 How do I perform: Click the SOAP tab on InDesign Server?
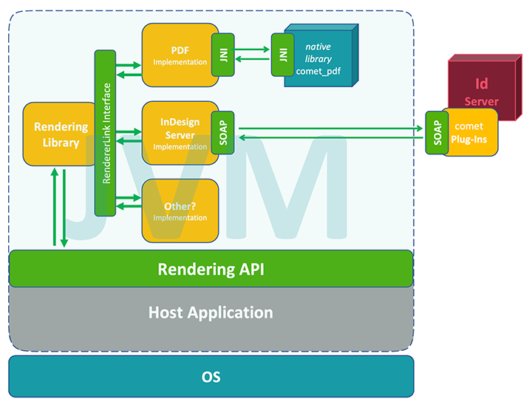223,133
